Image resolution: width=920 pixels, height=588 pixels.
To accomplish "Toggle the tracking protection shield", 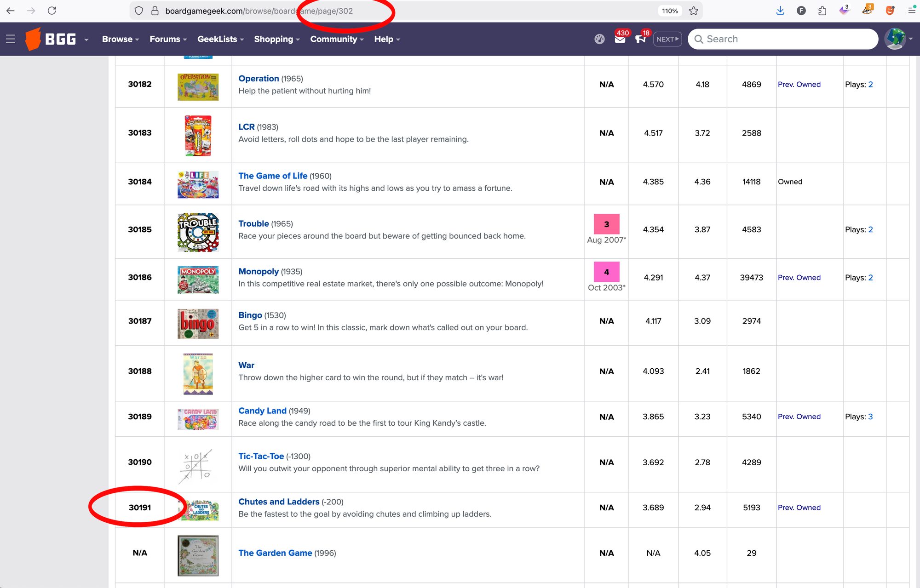I will click(139, 10).
